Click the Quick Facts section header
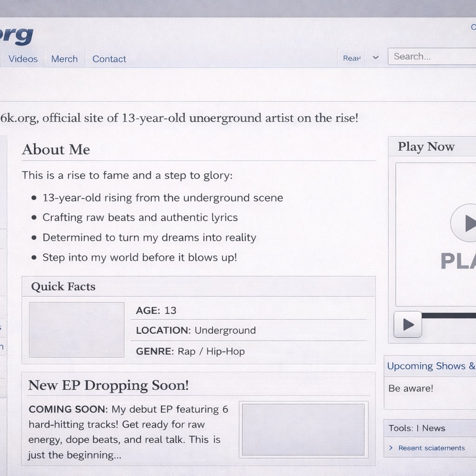Image resolution: width=476 pixels, height=476 pixels. coord(63,286)
